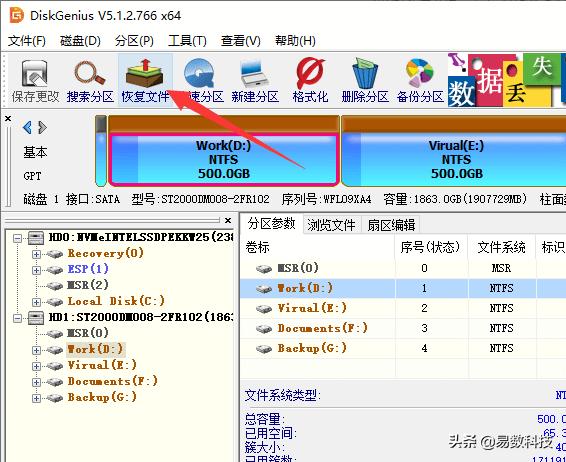The image size is (566, 462).
Task: Click the Save Changes (保存更改) toolbar icon
Action: pyautogui.click(x=35, y=81)
